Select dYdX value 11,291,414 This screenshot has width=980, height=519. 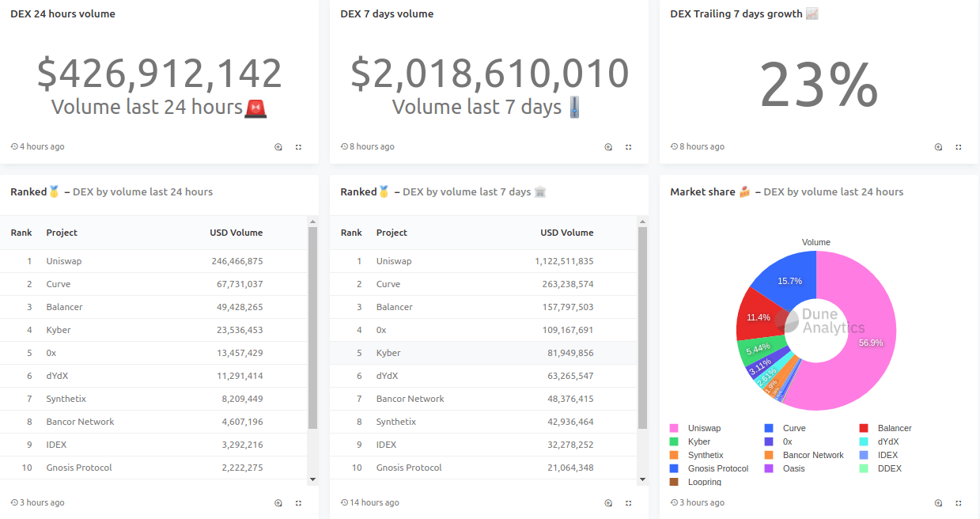tap(240, 376)
